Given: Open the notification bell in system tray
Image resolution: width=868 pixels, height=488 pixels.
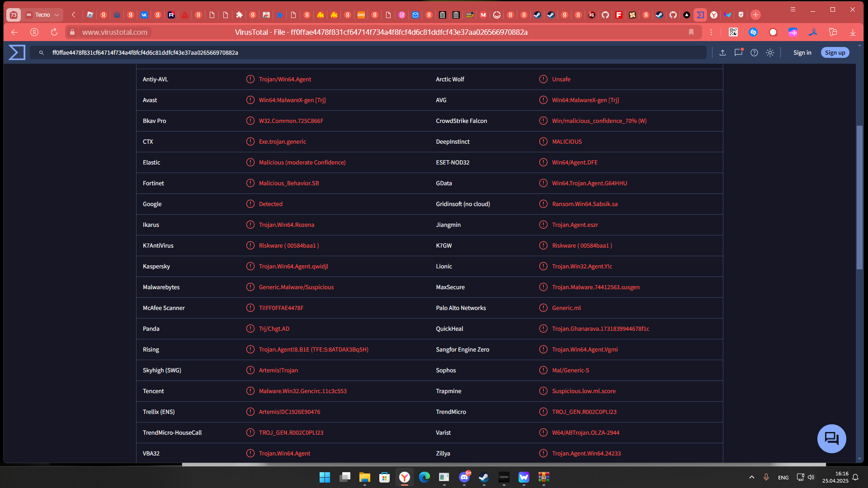Looking at the screenshot, I should coord(855,477).
